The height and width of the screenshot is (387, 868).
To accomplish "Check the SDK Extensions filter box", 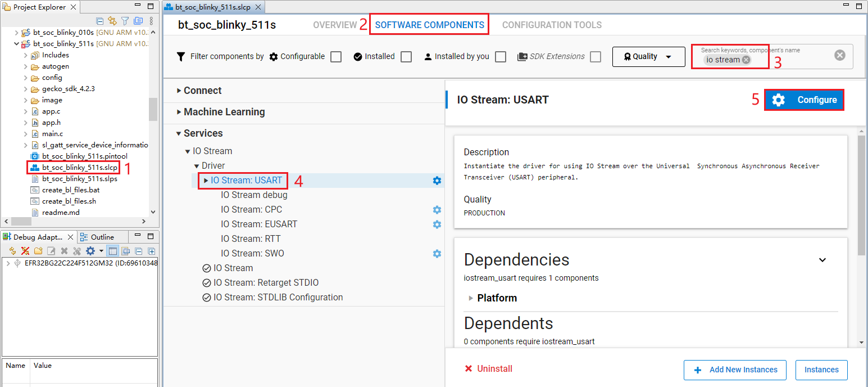I will pyautogui.click(x=595, y=56).
